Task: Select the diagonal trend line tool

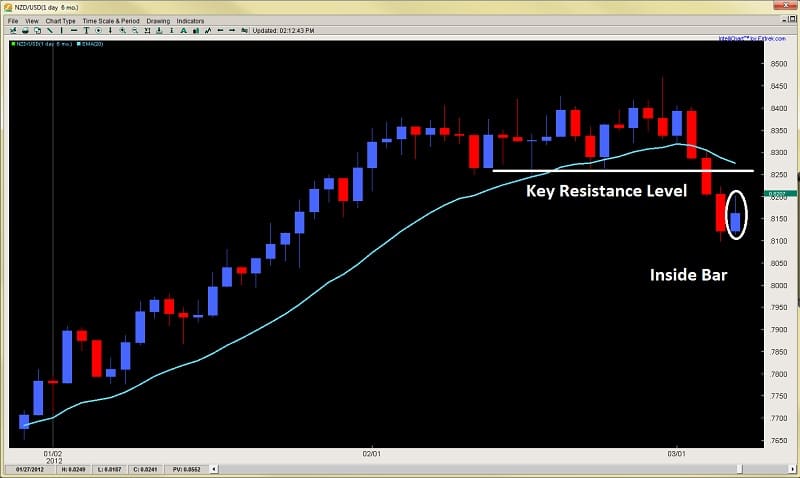Action: tap(49, 31)
